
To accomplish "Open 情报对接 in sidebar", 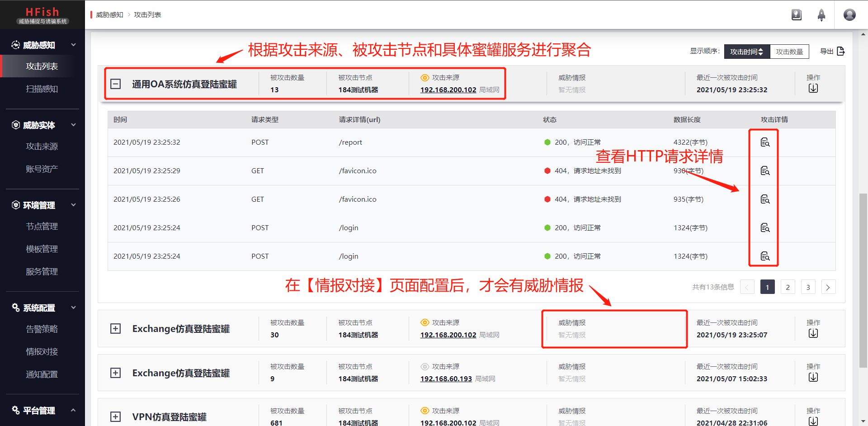I will pos(42,352).
